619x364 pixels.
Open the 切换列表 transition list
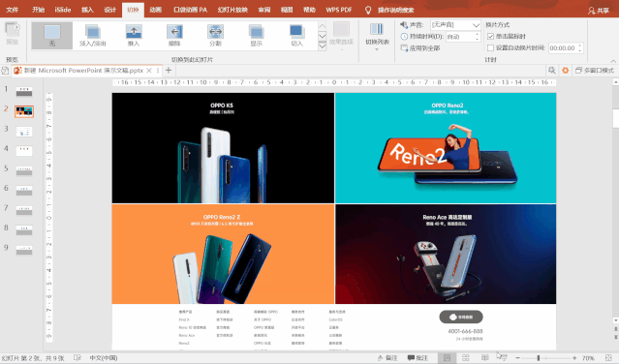click(x=377, y=36)
